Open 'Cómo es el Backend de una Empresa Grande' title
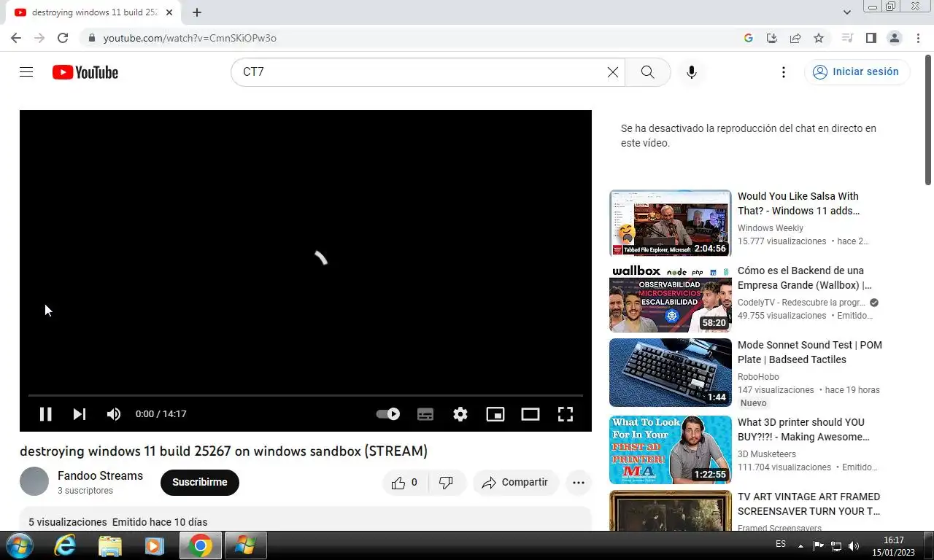Viewport: 934px width, 560px height. 804,278
